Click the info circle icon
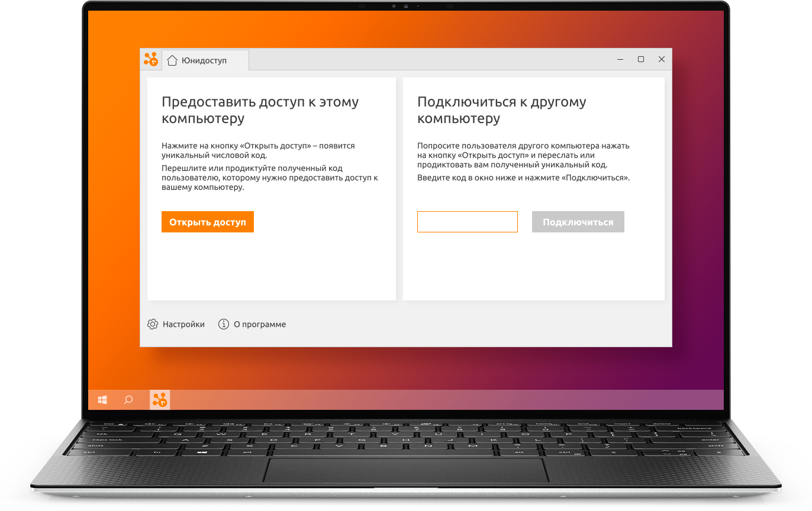 [x=224, y=324]
